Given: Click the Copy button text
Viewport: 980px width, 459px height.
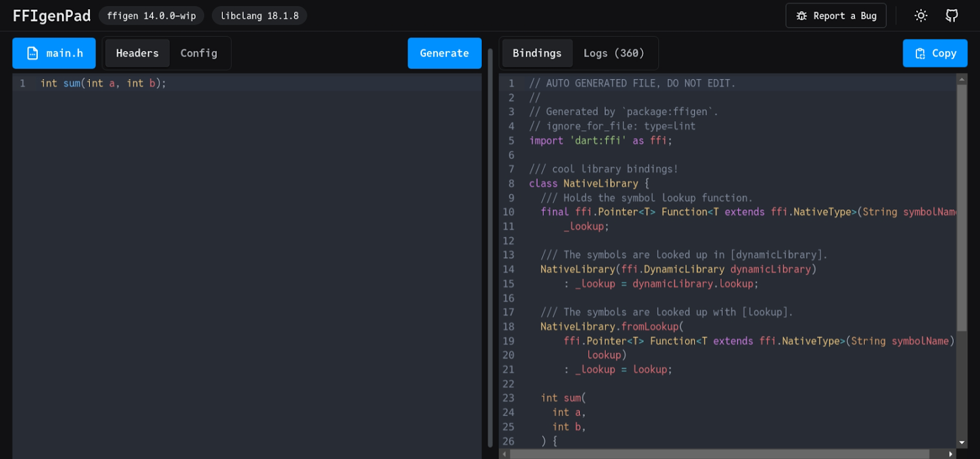Looking at the screenshot, I should pyautogui.click(x=944, y=53).
